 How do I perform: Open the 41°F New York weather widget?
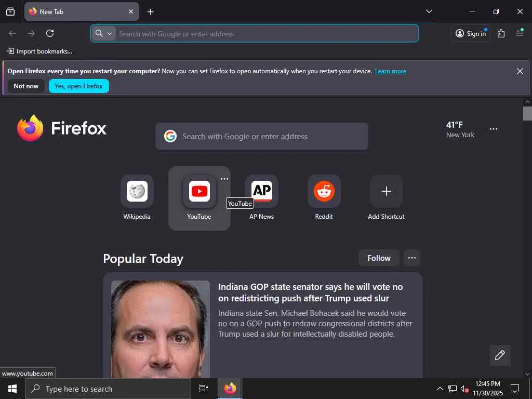point(460,129)
